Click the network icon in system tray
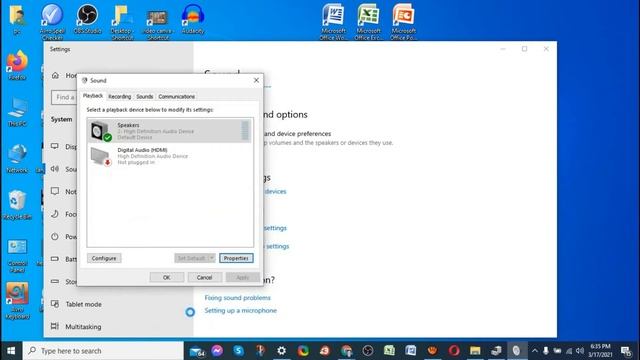 point(569,351)
